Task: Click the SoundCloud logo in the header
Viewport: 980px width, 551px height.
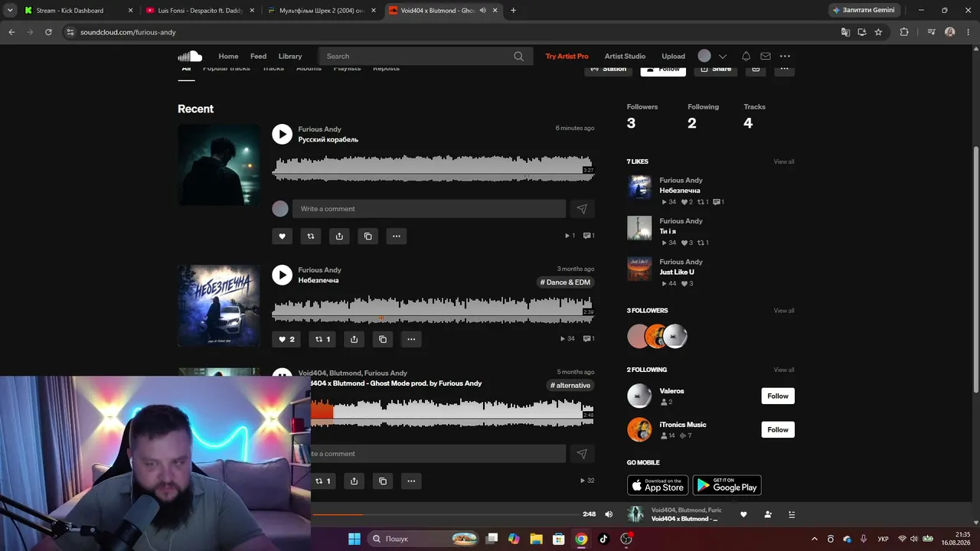Action: [x=190, y=56]
